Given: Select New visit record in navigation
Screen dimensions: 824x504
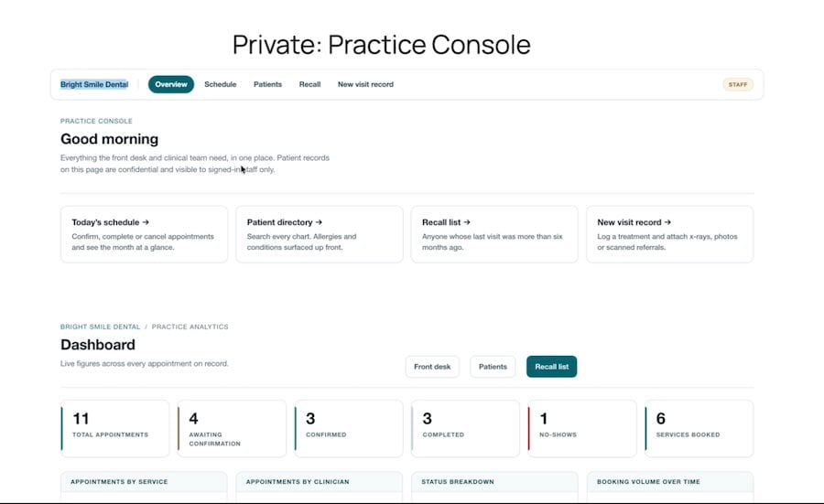Looking at the screenshot, I should 365,84.
